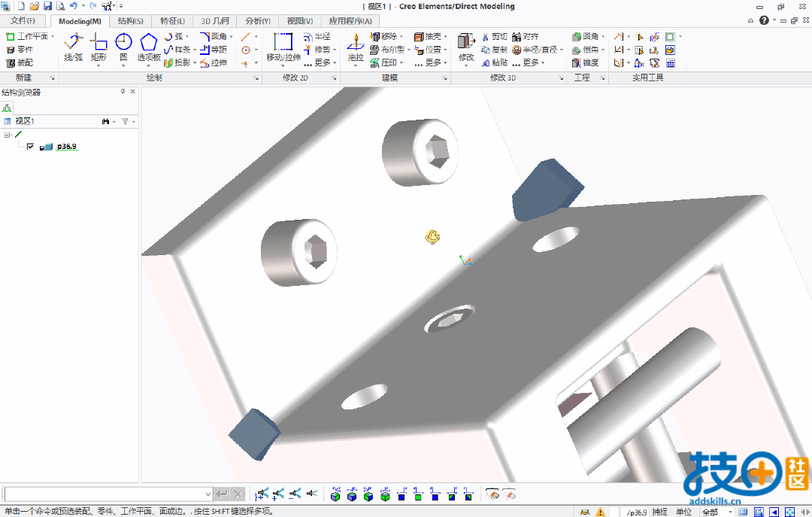The image size is (812, 517).
Task: Open the 半径/直径 dropdown
Action: point(562,50)
